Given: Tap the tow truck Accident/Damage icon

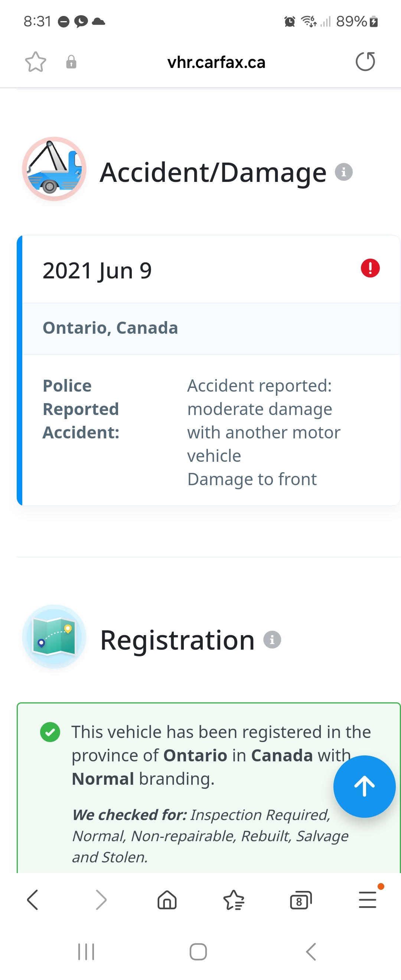Looking at the screenshot, I should coord(54,169).
